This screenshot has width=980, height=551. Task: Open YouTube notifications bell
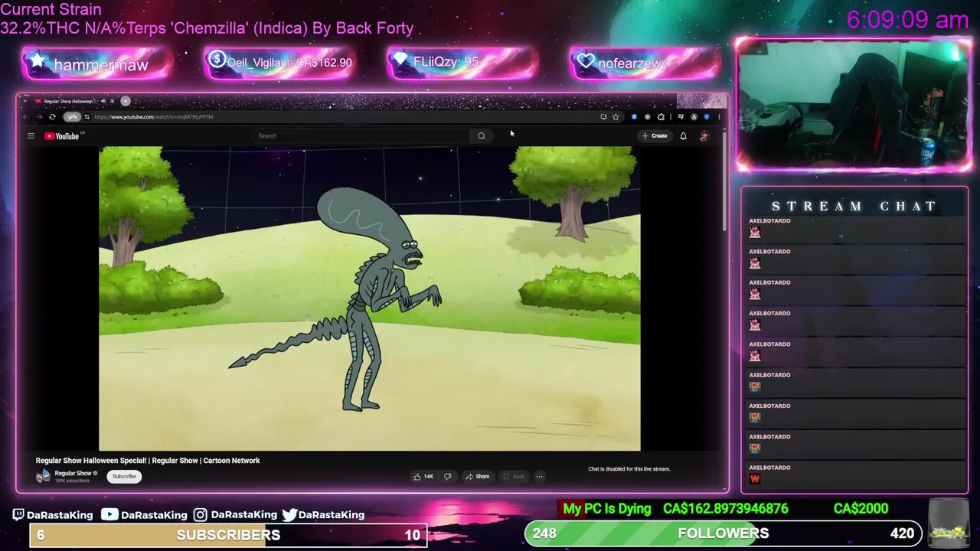(683, 135)
